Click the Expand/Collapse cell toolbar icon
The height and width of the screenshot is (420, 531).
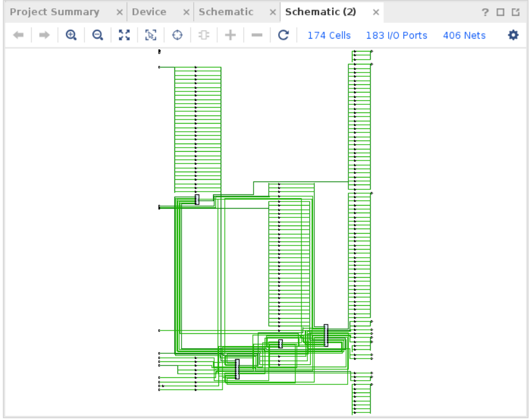(204, 35)
